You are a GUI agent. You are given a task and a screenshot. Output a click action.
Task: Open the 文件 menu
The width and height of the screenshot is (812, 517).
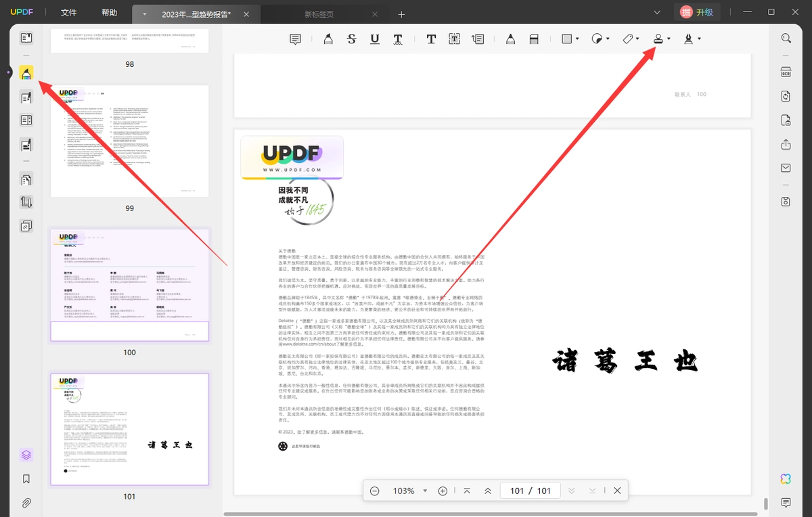(68, 13)
